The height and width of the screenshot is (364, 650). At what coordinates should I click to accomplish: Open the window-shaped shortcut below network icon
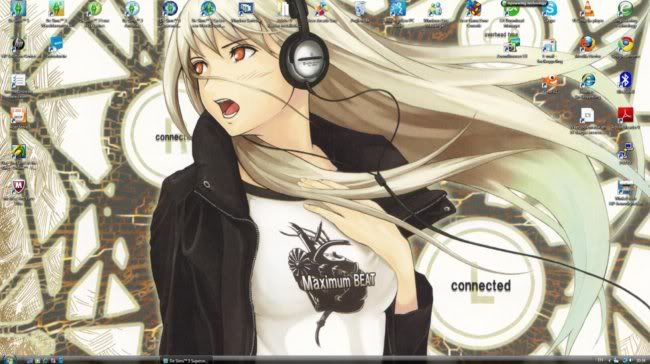pyautogui.click(x=626, y=193)
